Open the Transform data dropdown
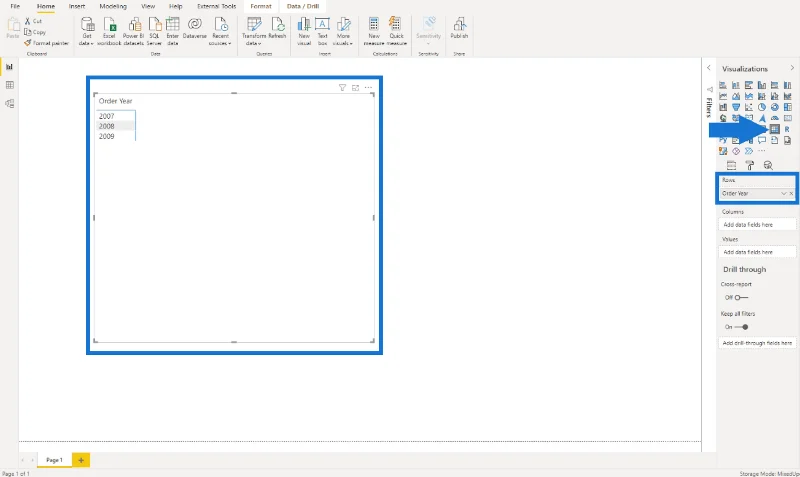 [x=254, y=32]
